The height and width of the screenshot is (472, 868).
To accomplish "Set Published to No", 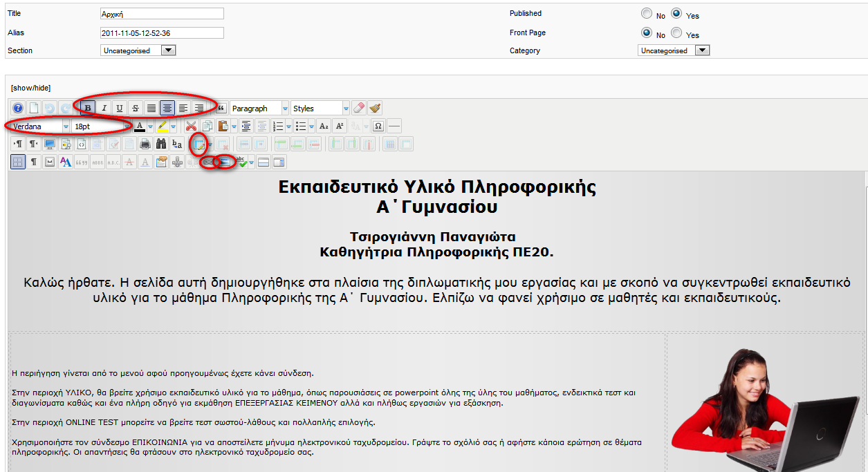I will tap(647, 14).
